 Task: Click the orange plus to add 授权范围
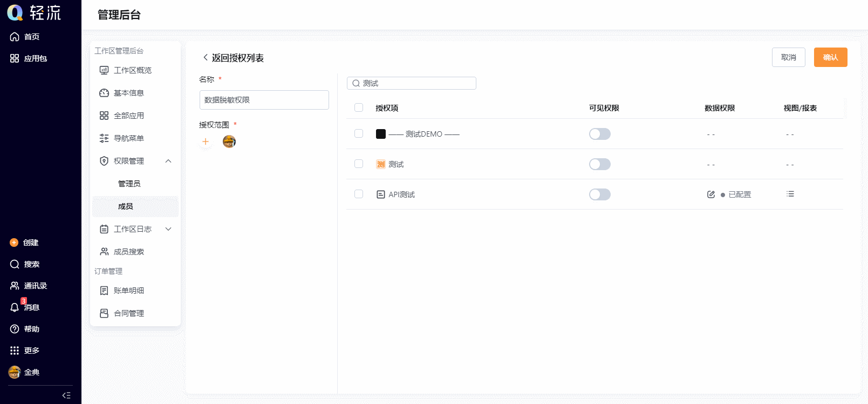pyautogui.click(x=206, y=142)
